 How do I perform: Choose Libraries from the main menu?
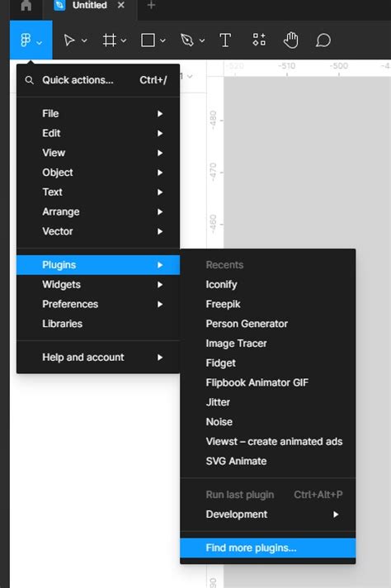(x=98, y=324)
